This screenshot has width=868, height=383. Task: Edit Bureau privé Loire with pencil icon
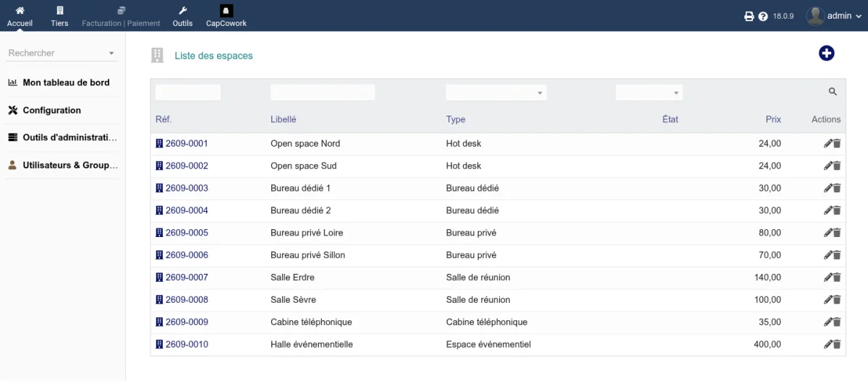click(827, 233)
